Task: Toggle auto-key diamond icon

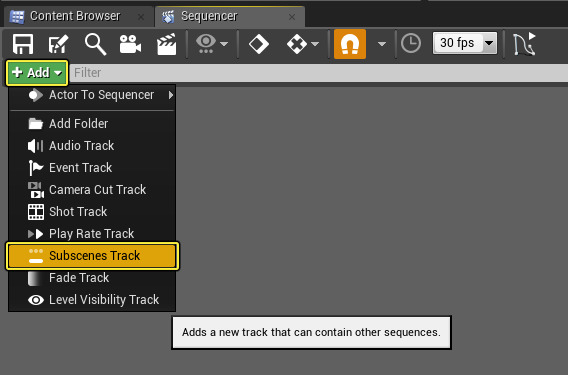Action: coord(259,44)
